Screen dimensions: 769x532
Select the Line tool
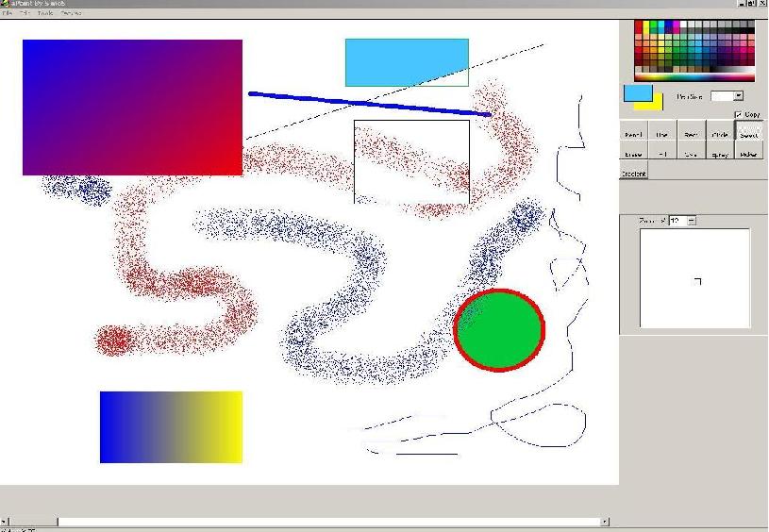click(x=662, y=134)
